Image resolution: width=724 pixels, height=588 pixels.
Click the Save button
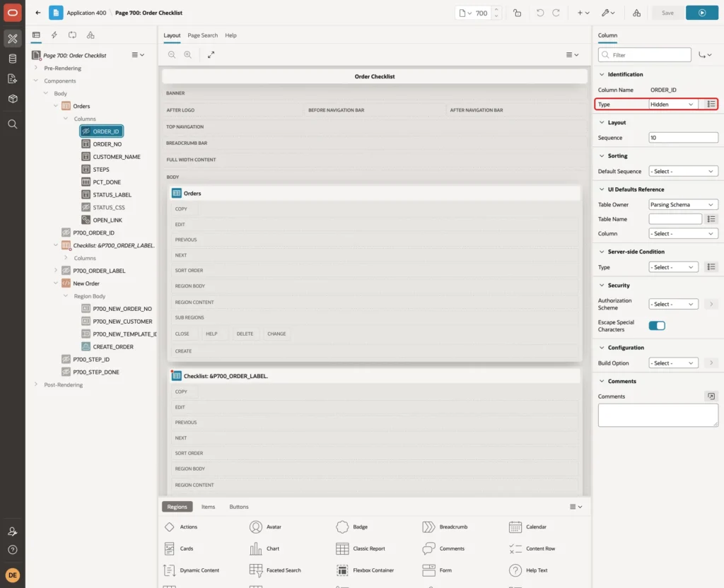(x=667, y=13)
